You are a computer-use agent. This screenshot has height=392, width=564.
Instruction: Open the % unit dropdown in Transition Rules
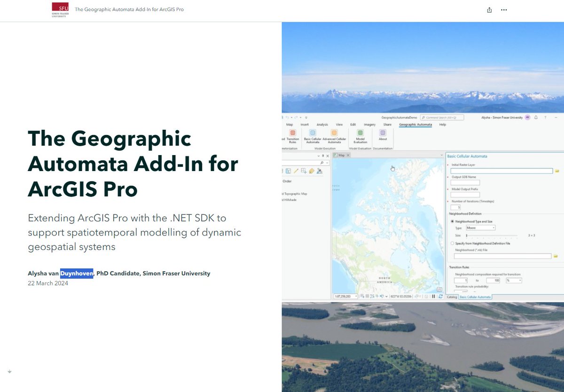514,281
